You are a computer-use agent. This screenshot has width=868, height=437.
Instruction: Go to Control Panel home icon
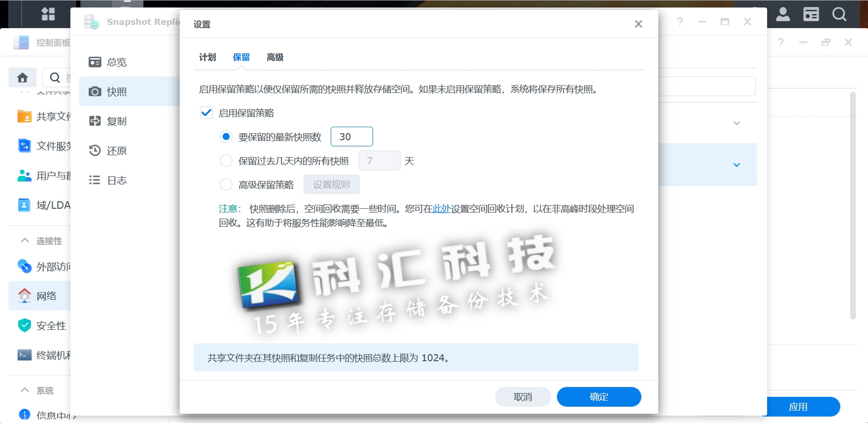point(23,78)
